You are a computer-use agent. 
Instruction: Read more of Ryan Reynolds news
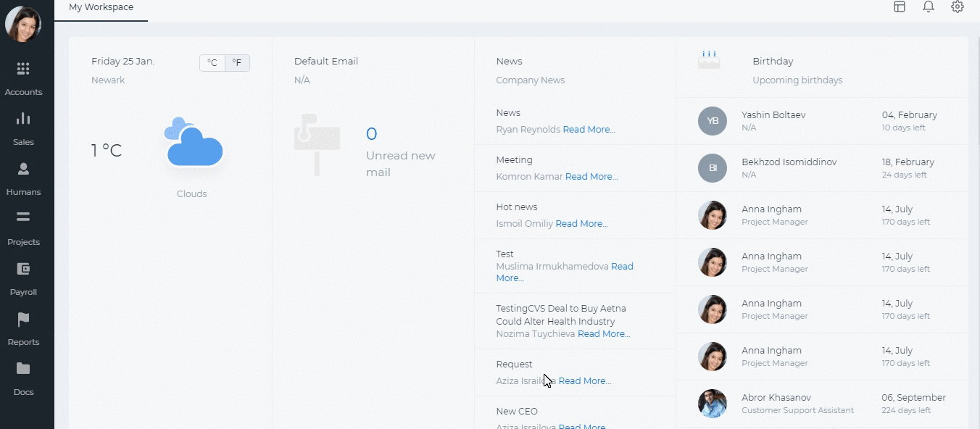[589, 130]
